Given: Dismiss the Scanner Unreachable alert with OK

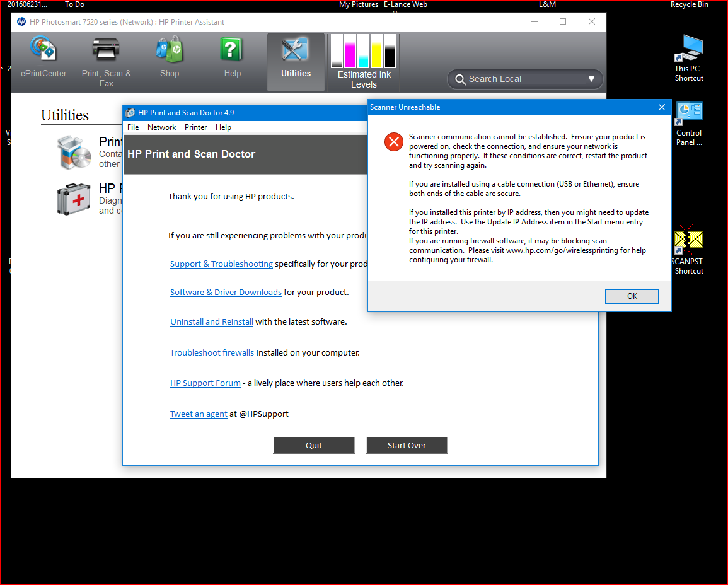Looking at the screenshot, I should (x=632, y=296).
